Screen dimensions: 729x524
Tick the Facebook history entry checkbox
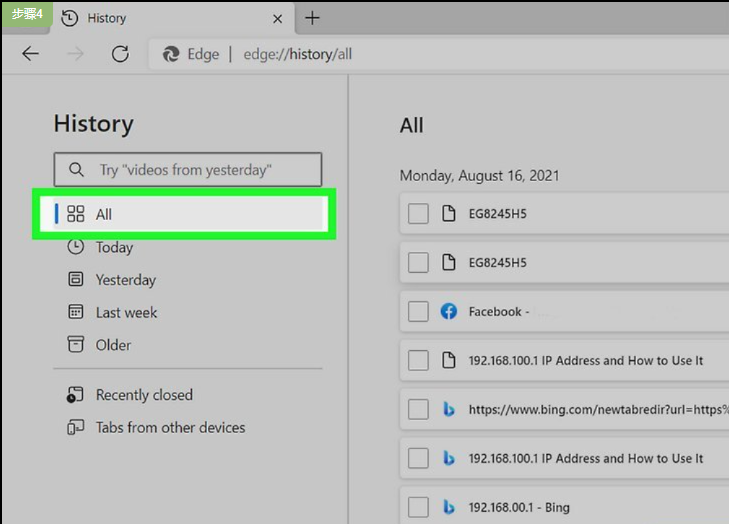[x=418, y=312]
